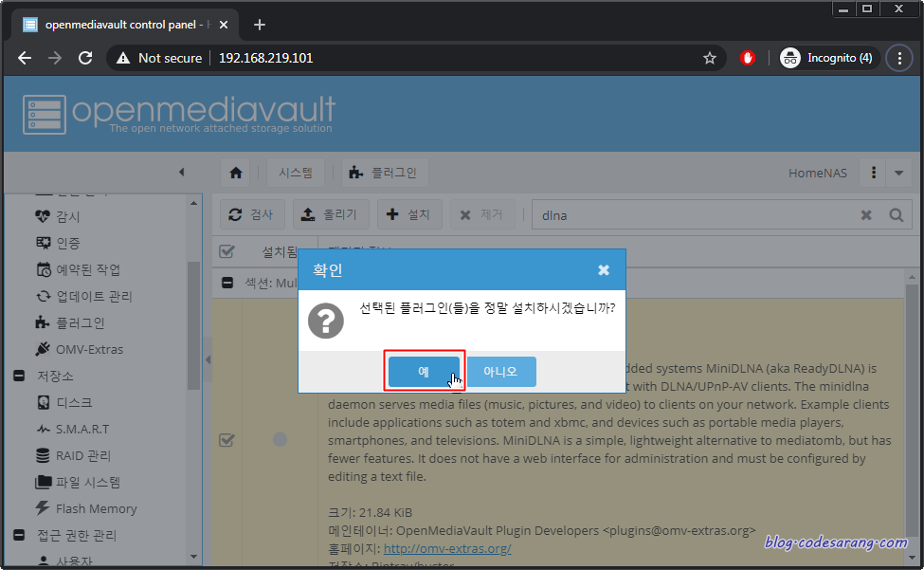This screenshot has width=924, height=570.
Task: Click the 설치됨 column header
Action: click(279, 251)
